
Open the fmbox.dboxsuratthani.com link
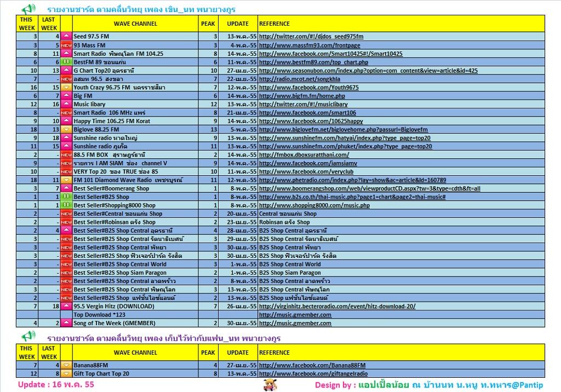(x=304, y=155)
